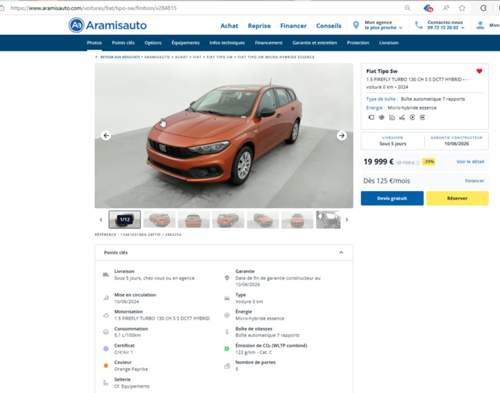Click the main orange Fiat Tipo photo

pyautogui.click(x=224, y=135)
